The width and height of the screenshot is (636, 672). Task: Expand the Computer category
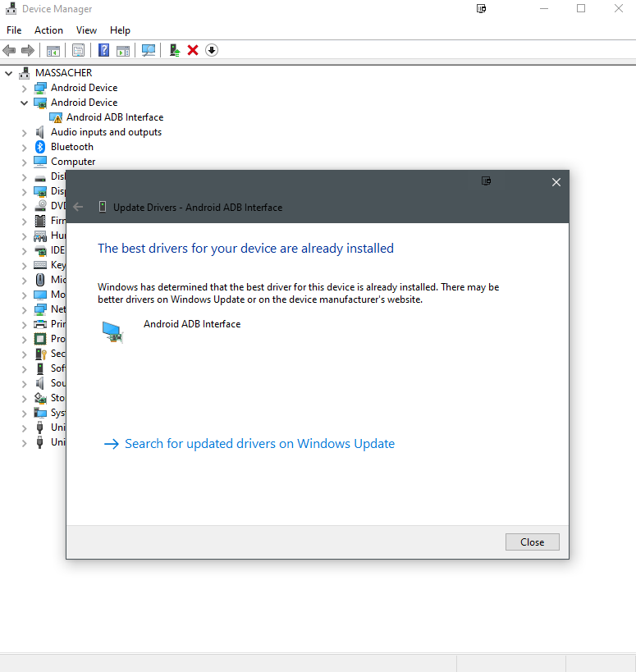pyautogui.click(x=25, y=162)
